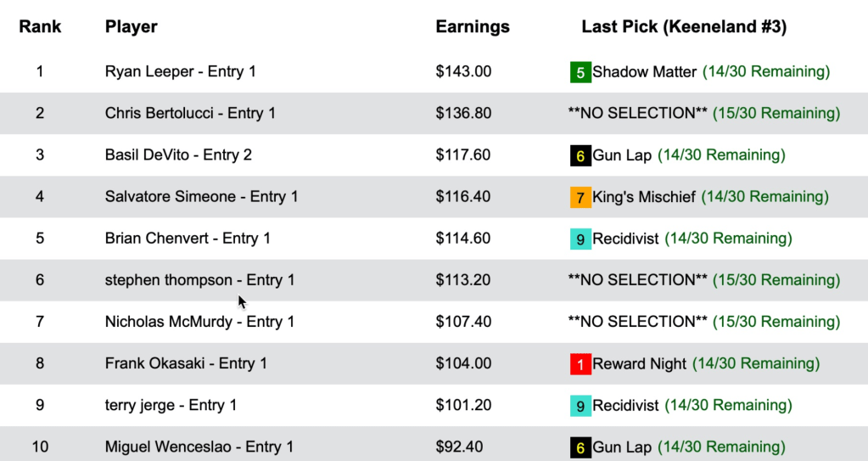Click the Last Pick (Keeneland #3) header
Screen dimensions: 868x461
(x=684, y=26)
